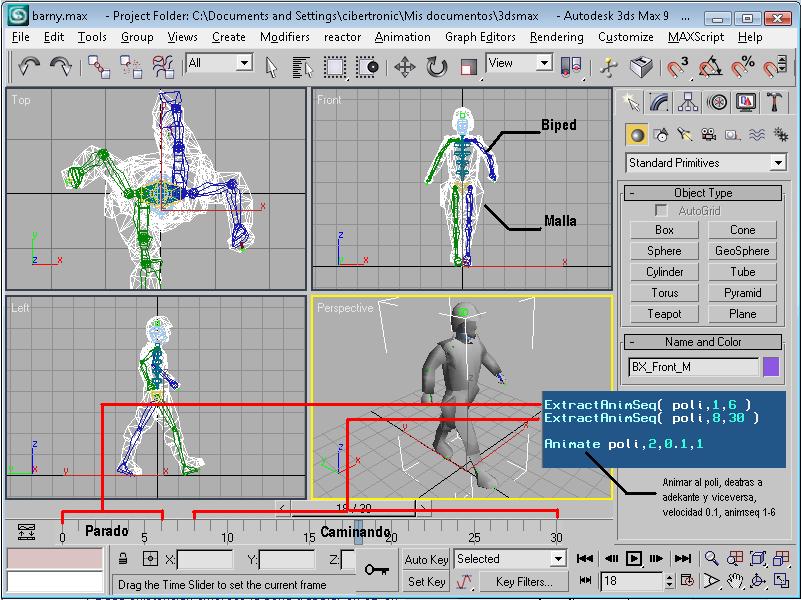Collapse the Name and Color rollout

[x=703, y=342]
